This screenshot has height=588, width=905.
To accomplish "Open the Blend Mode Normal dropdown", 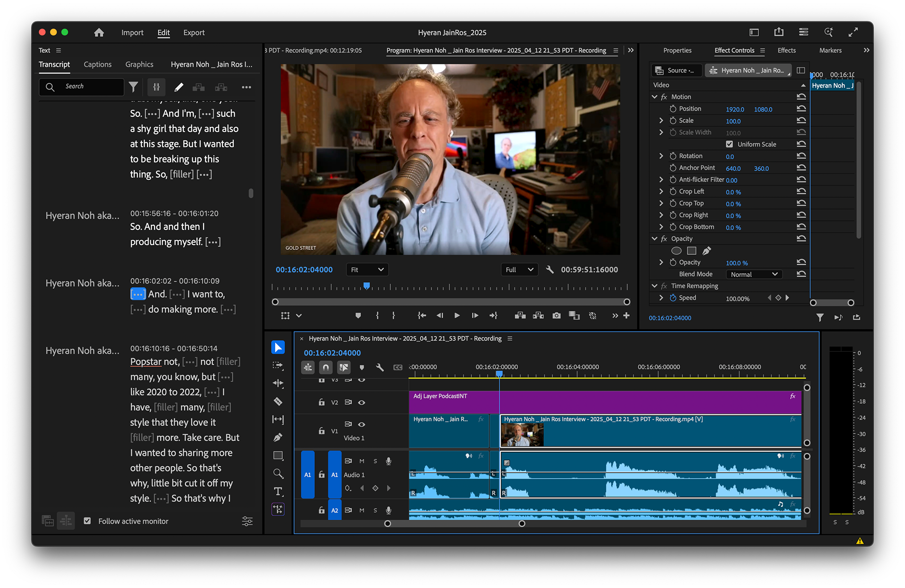I will pos(754,274).
